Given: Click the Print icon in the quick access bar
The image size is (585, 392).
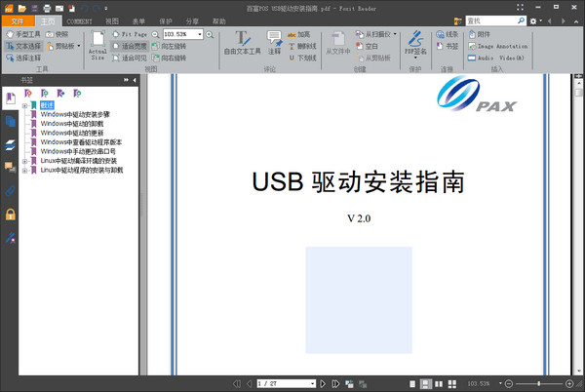Looking at the screenshot, I should pyautogui.click(x=47, y=8).
